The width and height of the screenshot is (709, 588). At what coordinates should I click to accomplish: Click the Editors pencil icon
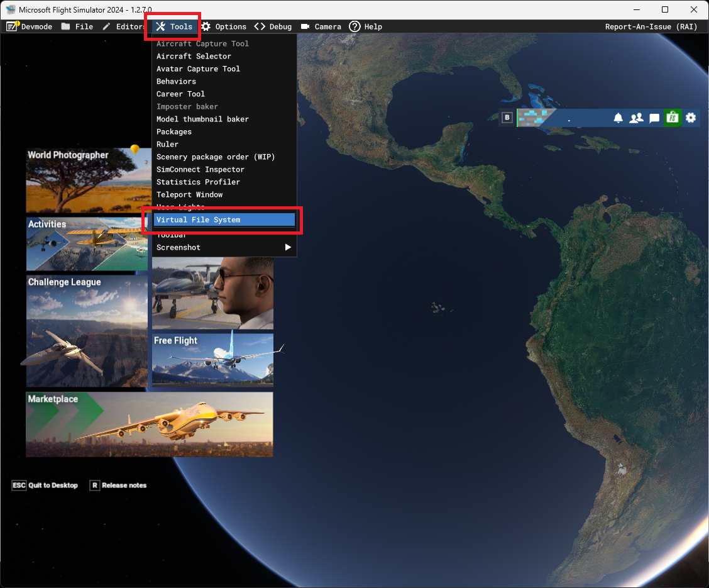[x=106, y=26]
